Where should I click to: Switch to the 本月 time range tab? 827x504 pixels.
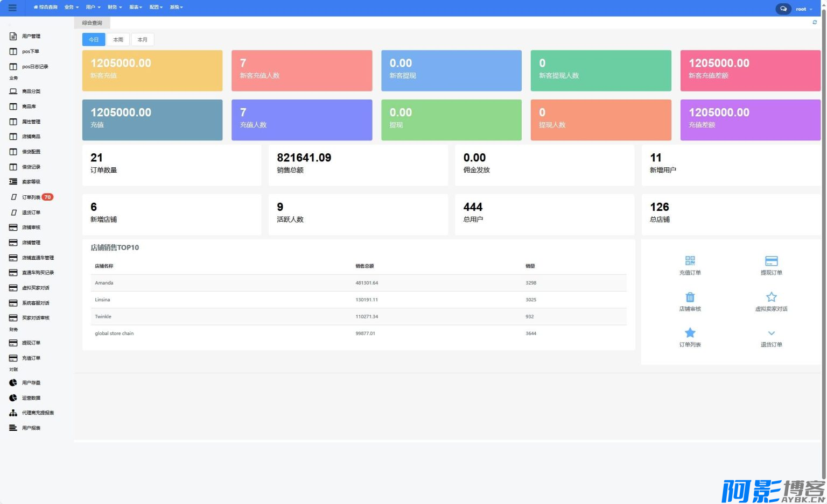click(142, 40)
